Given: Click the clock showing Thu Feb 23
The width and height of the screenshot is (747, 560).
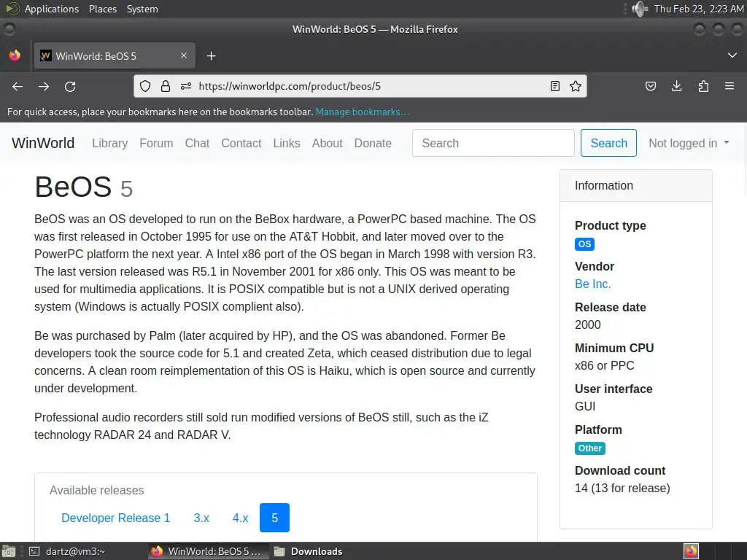Looking at the screenshot, I should coord(698,9).
